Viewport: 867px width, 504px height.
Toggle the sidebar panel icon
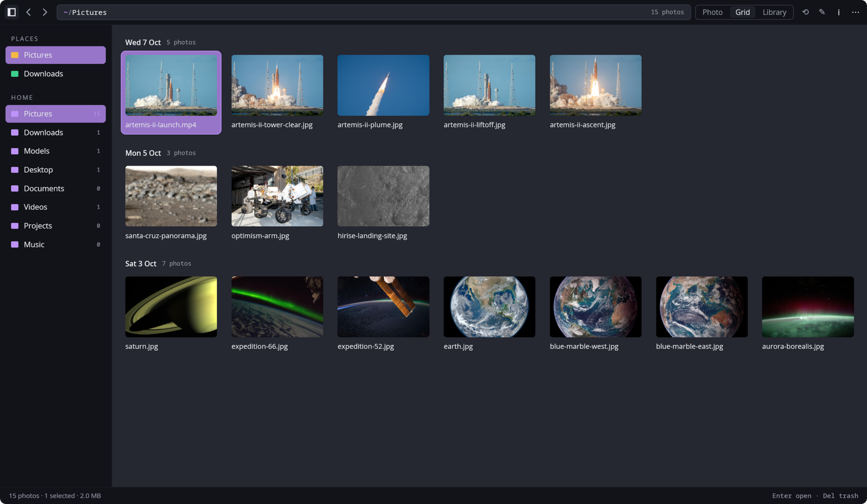click(11, 12)
